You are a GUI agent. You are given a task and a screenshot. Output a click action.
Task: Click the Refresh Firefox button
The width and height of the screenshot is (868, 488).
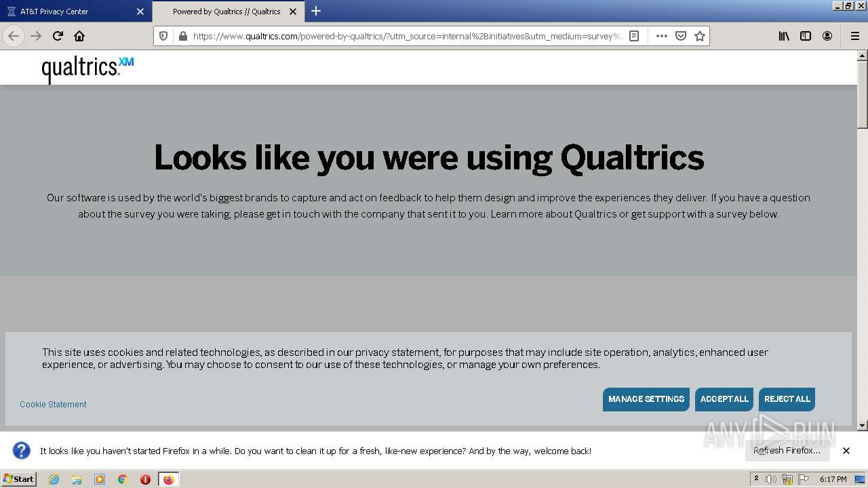tap(787, 450)
